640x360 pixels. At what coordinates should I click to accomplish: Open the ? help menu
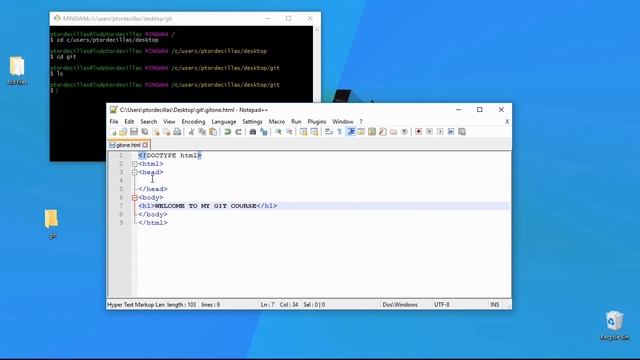point(361,122)
